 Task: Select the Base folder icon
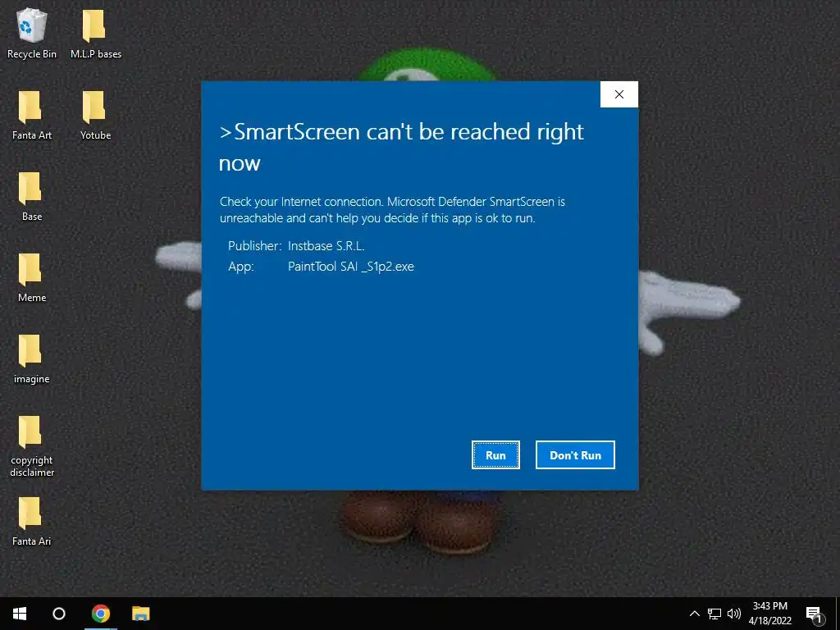tap(30, 188)
